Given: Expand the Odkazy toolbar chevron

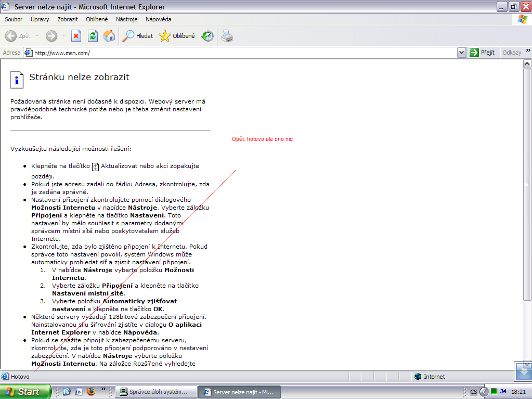Looking at the screenshot, I should 528,50.
